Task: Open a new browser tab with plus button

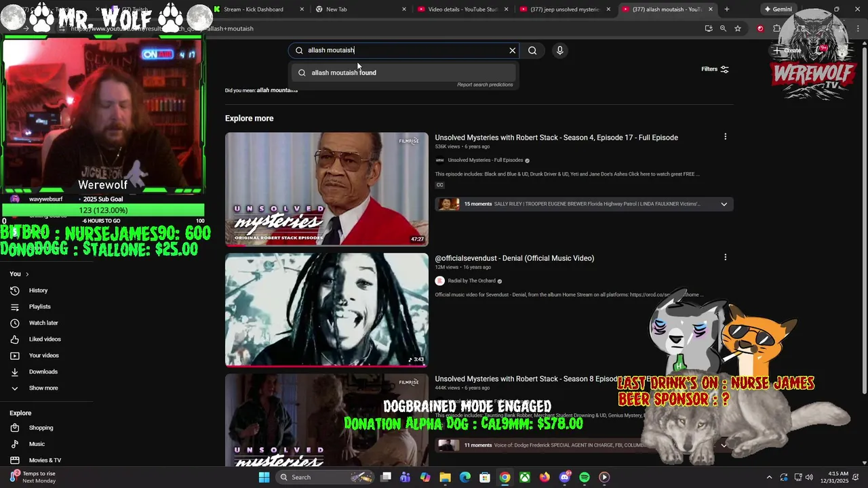Action: pos(726,9)
